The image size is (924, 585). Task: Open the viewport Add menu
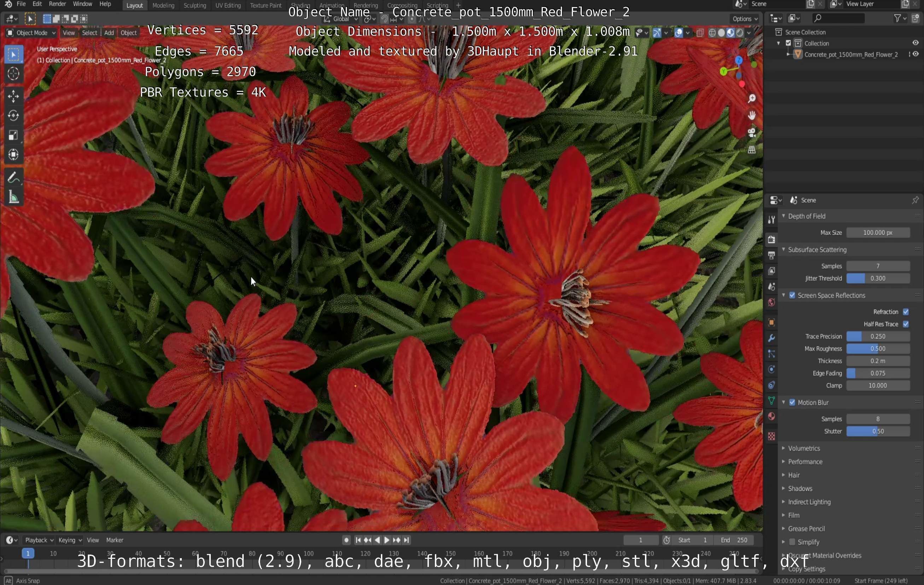(x=109, y=33)
